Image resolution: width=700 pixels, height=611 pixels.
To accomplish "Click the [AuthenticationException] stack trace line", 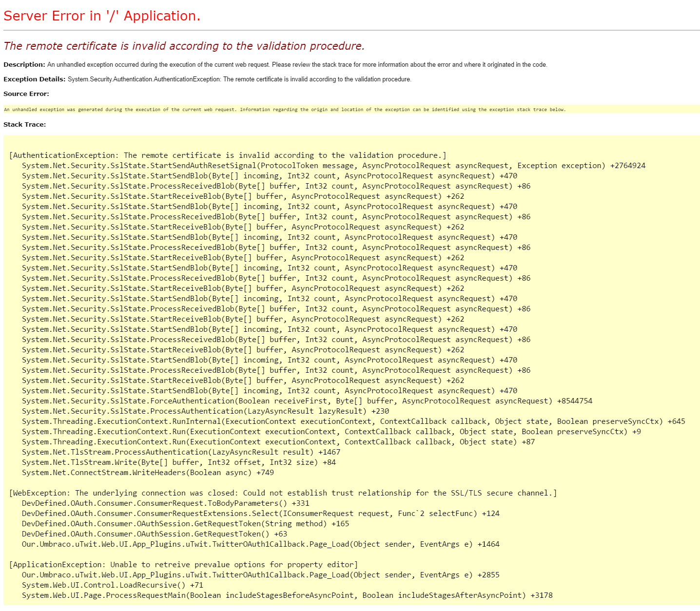I will tap(228, 155).
